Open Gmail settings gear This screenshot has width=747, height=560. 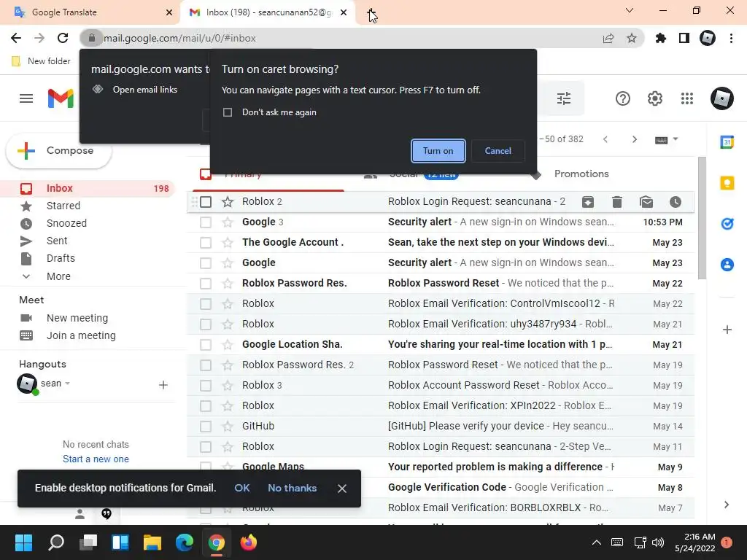click(x=655, y=98)
